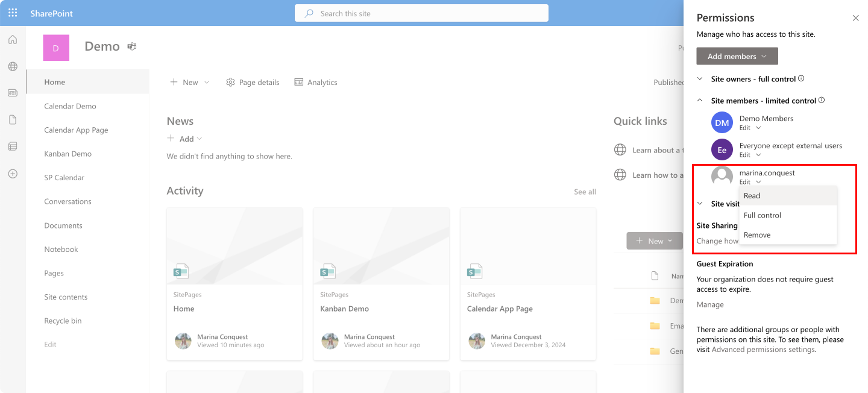Click See all link in Activity
868x393 pixels.
tap(585, 192)
